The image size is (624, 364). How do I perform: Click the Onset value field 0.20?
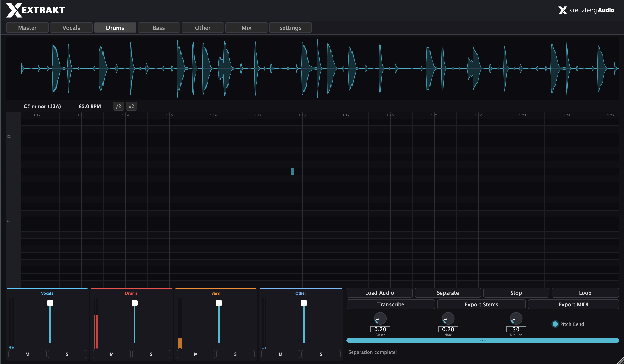pos(380,329)
